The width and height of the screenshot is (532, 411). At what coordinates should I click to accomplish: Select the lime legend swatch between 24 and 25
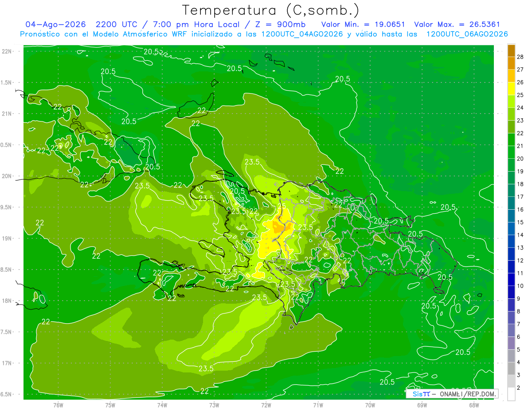coord(511,101)
